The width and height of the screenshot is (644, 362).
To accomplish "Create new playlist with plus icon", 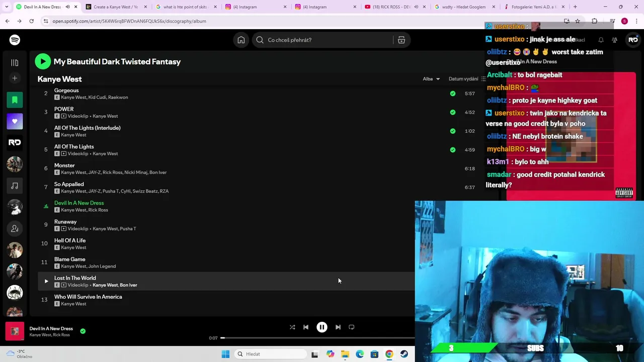I will [15, 78].
